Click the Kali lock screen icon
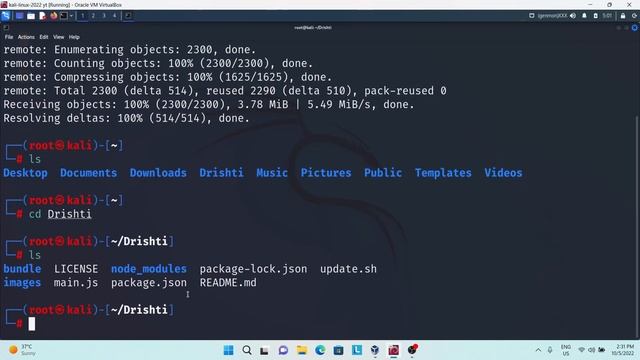Viewport: 640px width, 360px height. pyautogui.click(x=623, y=16)
